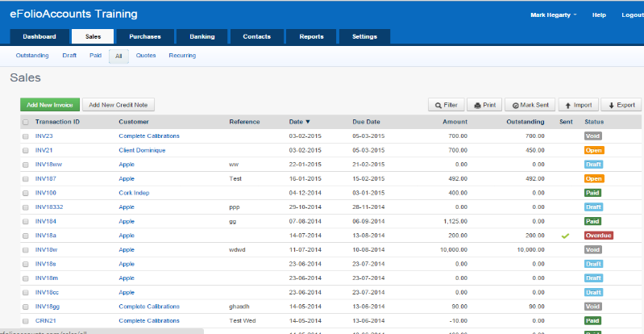Viewport: 644px width, 334px height.
Task: Click the Draft status badge for INV18ww
Action: [x=593, y=165]
